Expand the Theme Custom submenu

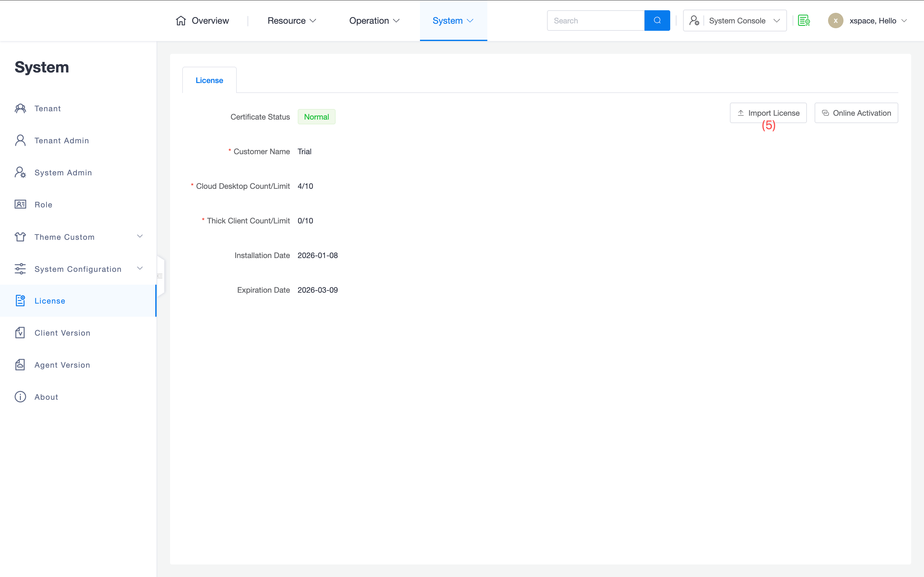(140, 237)
